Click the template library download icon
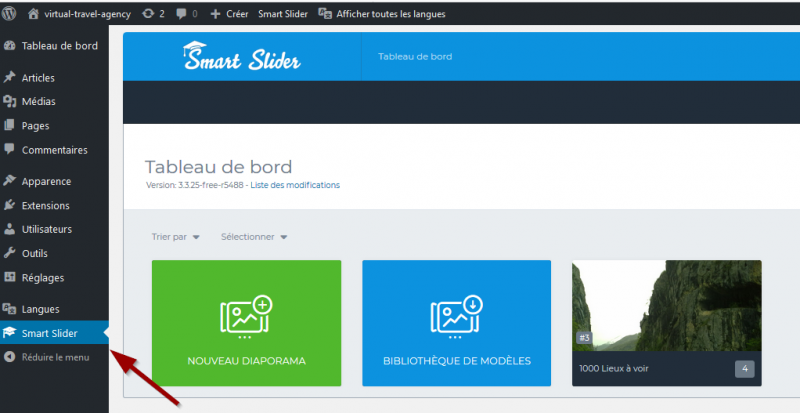 tap(457, 317)
